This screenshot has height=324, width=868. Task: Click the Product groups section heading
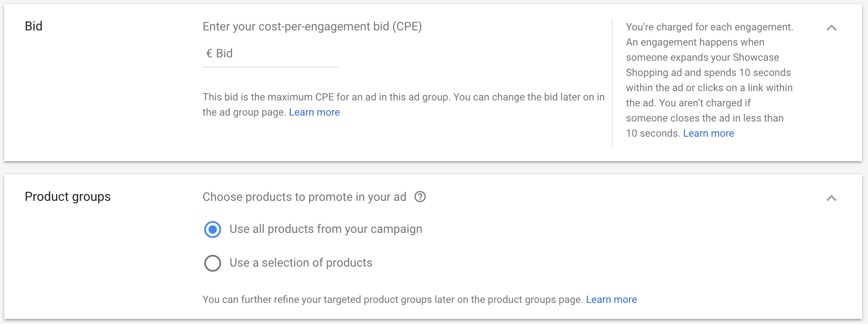(68, 197)
